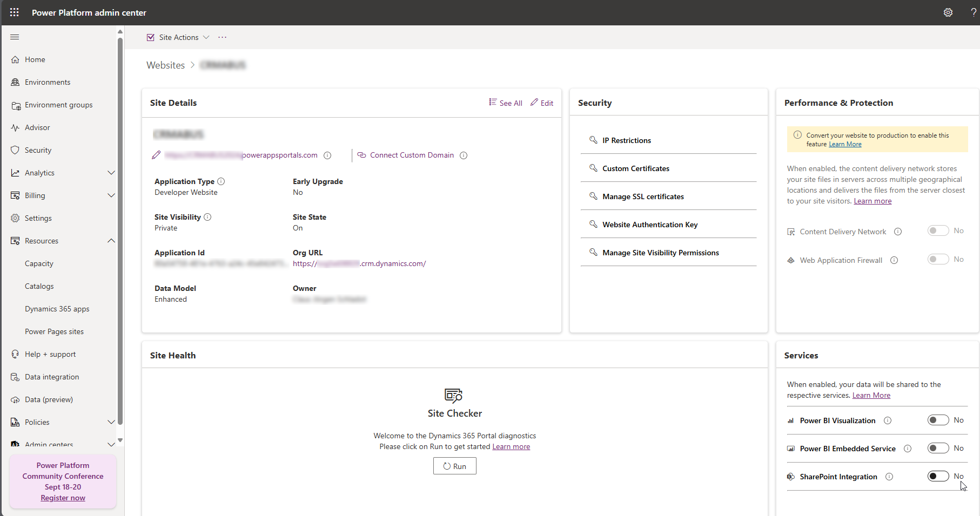Click info icon beside Power BI Embedded Service
The image size is (980, 516).
[908, 449]
